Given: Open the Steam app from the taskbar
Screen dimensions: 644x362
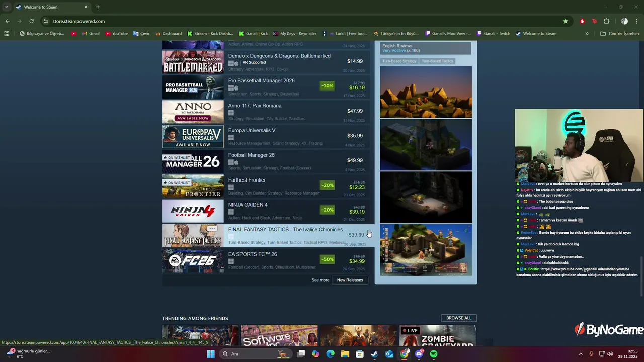Looking at the screenshot, I should (x=374, y=354).
